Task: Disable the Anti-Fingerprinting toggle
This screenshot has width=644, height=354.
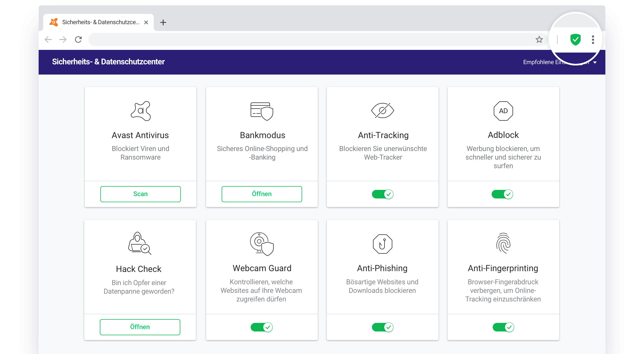Action: [503, 327]
